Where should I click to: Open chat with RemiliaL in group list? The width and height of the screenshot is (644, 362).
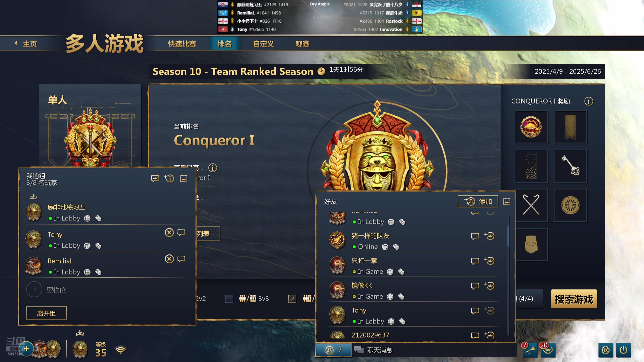coord(181,259)
